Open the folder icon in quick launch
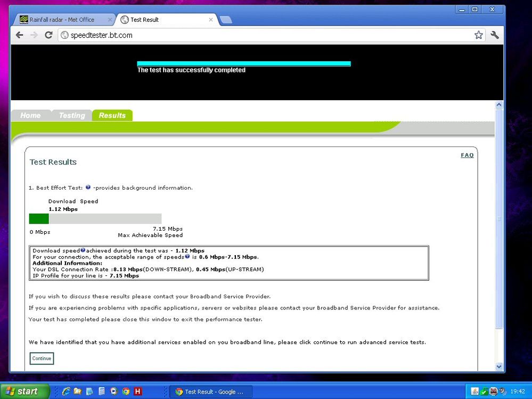The height and width of the screenshot is (399, 532). 78,391
